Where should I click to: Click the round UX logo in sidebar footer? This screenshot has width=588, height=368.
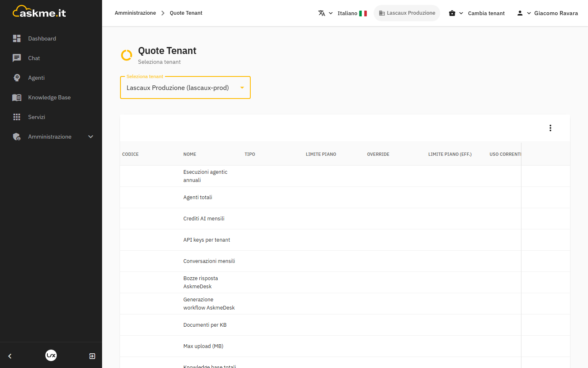pyautogui.click(x=51, y=355)
